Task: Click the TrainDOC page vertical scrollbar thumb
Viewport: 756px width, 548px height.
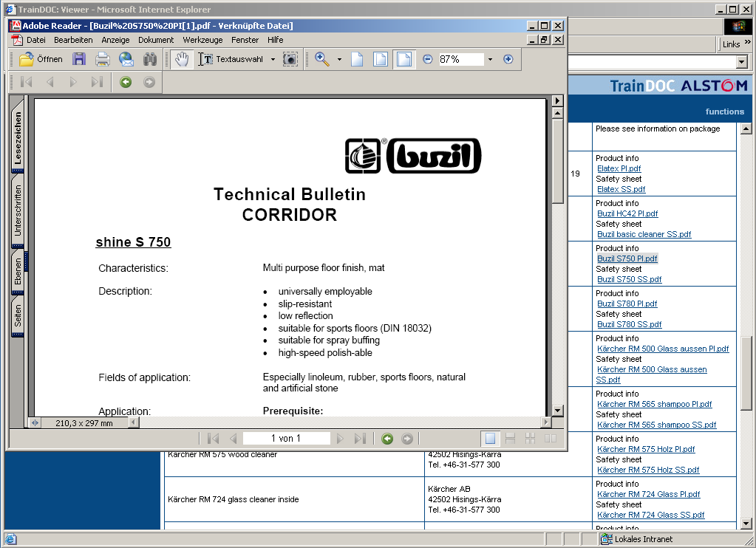Action: point(746,373)
